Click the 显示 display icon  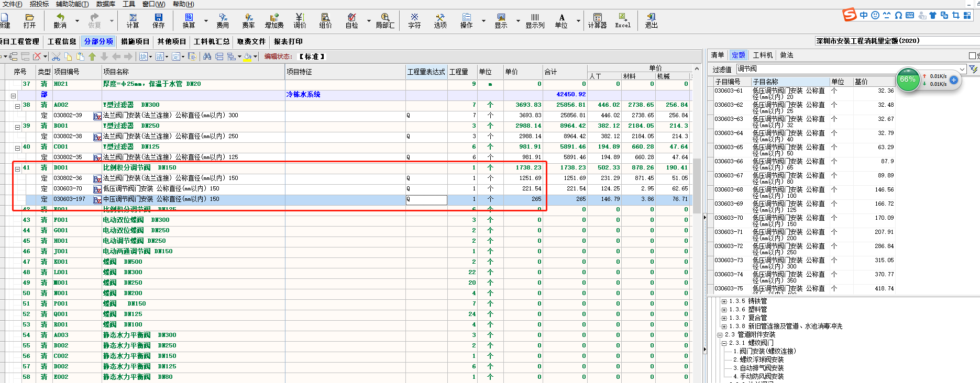click(501, 21)
